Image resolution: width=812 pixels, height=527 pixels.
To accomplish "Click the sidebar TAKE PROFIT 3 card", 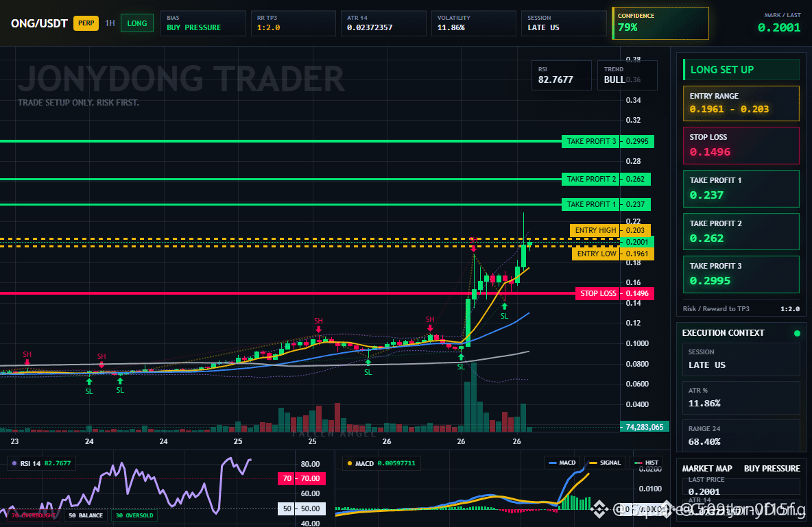I will [x=741, y=274].
